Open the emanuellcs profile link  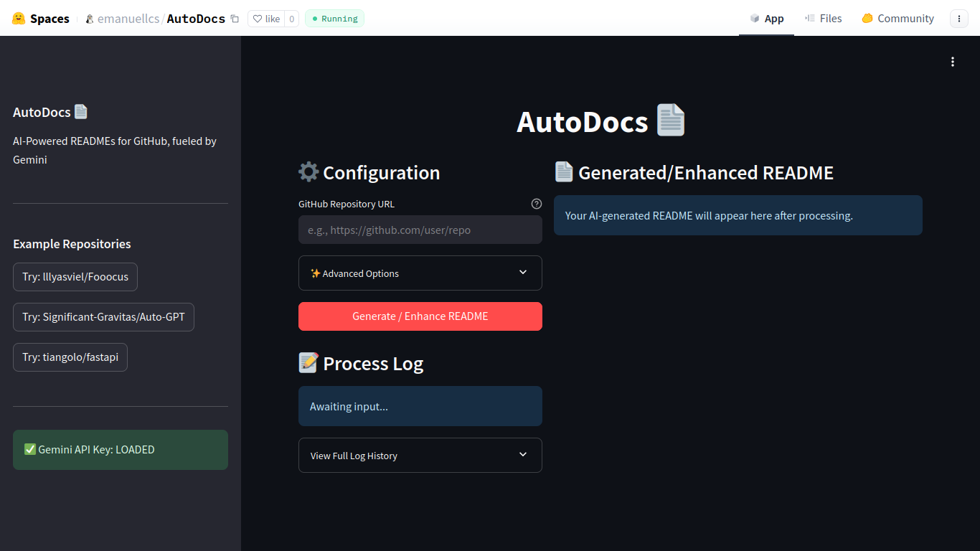click(128, 19)
